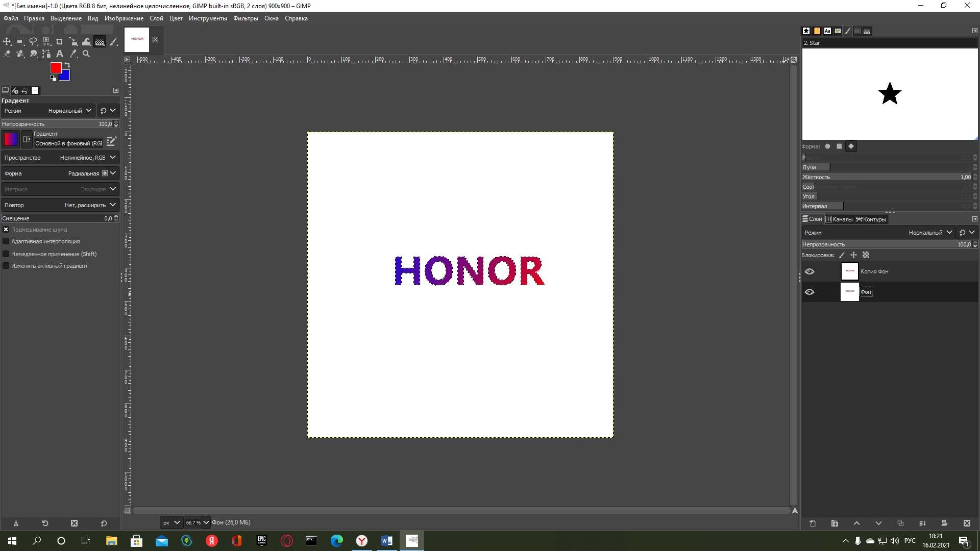Switch to the Контуры tab
Viewport: 980px width, 551px height.
[x=871, y=219]
